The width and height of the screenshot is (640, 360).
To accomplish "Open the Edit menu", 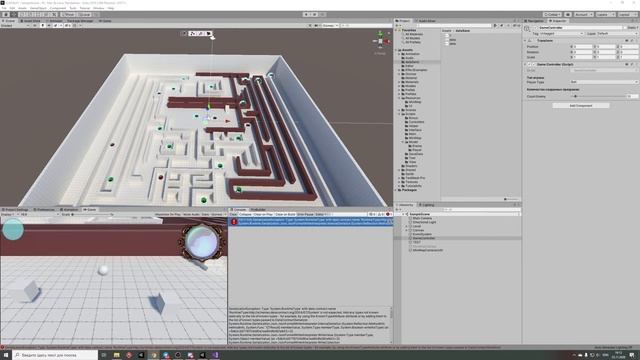I will 12,8.
